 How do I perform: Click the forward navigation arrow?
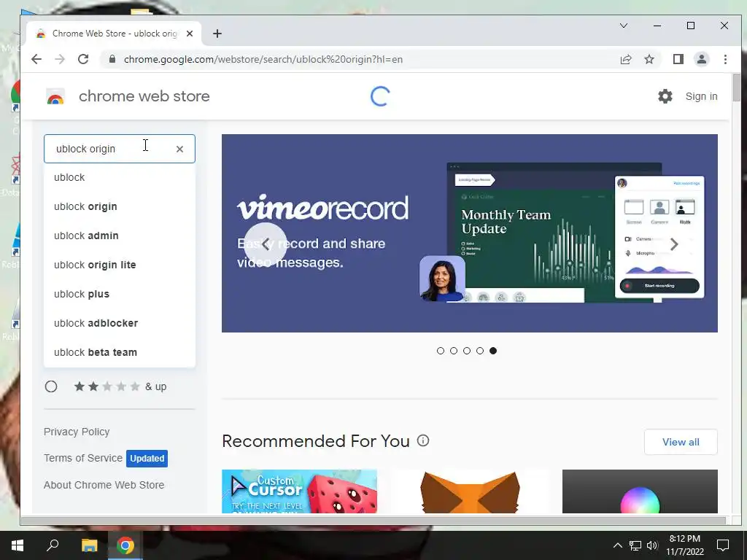[x=60, y=59]
